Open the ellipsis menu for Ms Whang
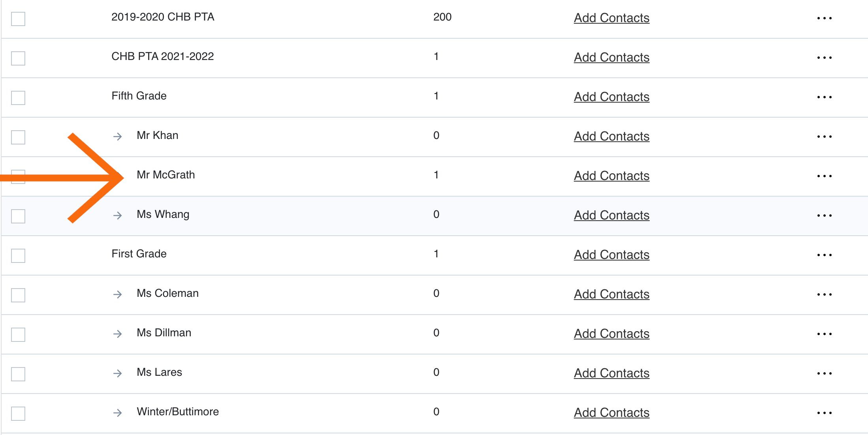 (x=824, y=216)
